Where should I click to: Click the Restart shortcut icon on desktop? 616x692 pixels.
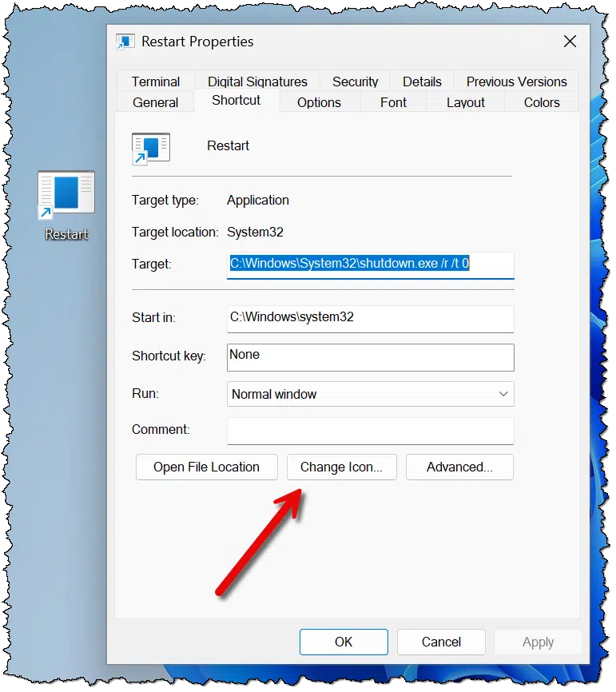tap(66, 193)
